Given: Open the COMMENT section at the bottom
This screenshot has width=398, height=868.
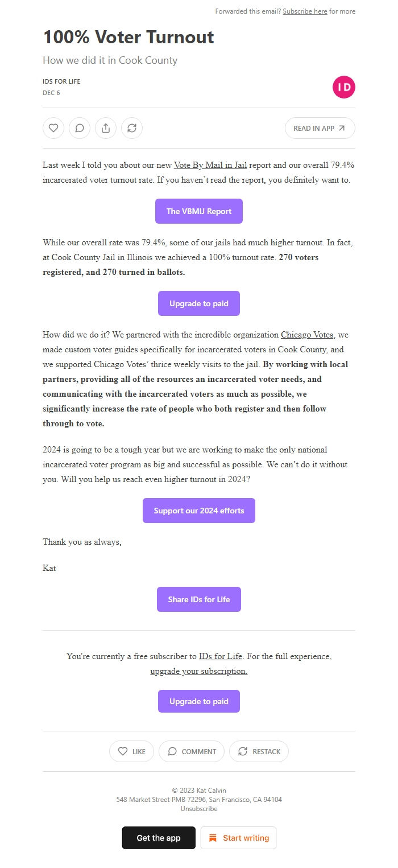Looking at the screenshot, I should 192,751.
